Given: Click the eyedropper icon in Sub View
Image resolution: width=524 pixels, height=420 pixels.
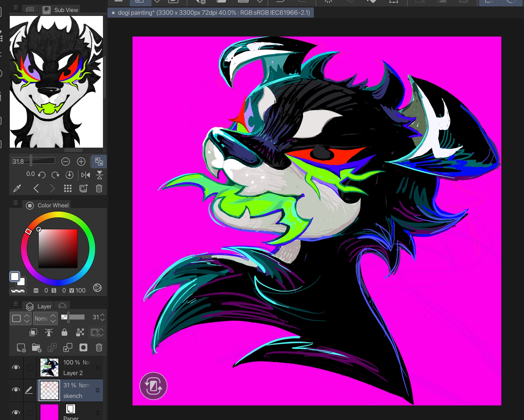Looking at the screenshot, I should point(17,189).
